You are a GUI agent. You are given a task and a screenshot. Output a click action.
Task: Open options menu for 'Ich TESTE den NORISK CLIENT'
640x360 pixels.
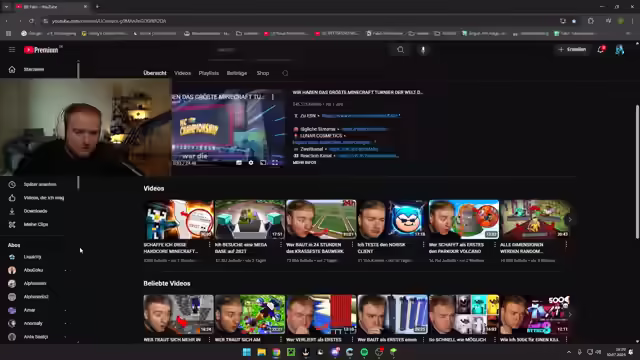pyautogui.click(x=423, y=244)
